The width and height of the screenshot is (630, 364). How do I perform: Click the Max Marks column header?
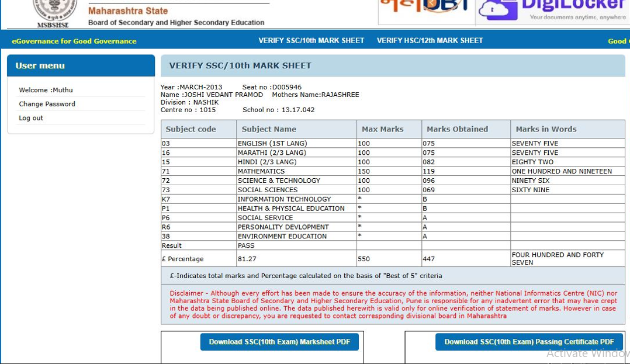tap(382, 129)
